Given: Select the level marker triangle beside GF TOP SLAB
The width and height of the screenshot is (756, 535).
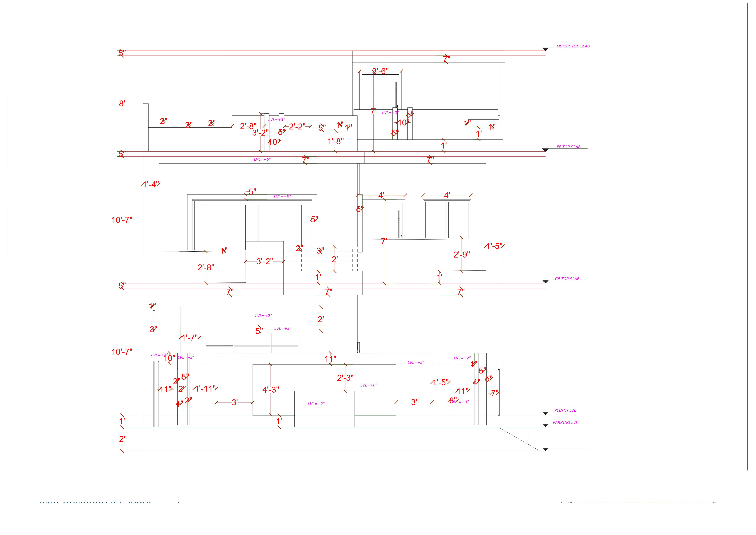Looking at the screenshot, I should pyautogui.click(x=545, y=282).
